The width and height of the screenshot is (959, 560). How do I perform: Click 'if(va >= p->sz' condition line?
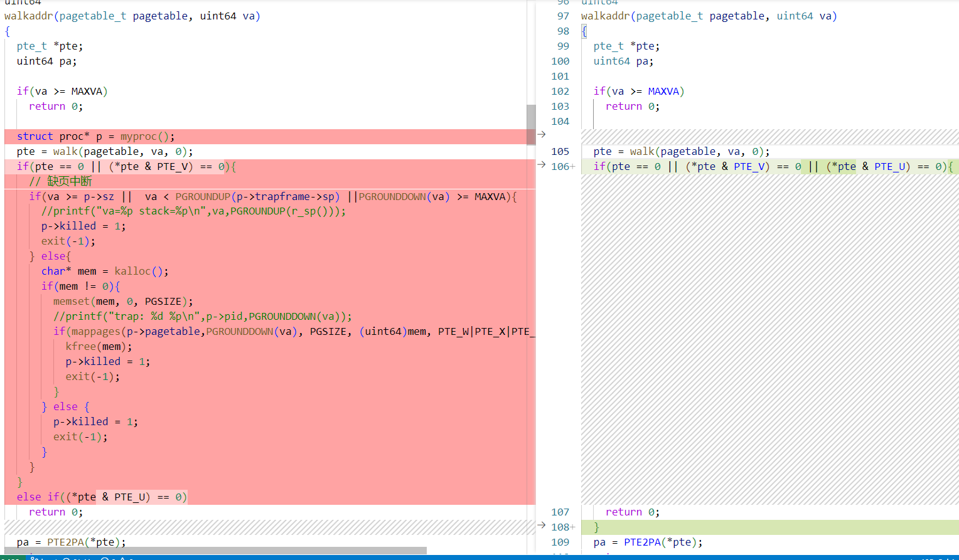point(273,197)
